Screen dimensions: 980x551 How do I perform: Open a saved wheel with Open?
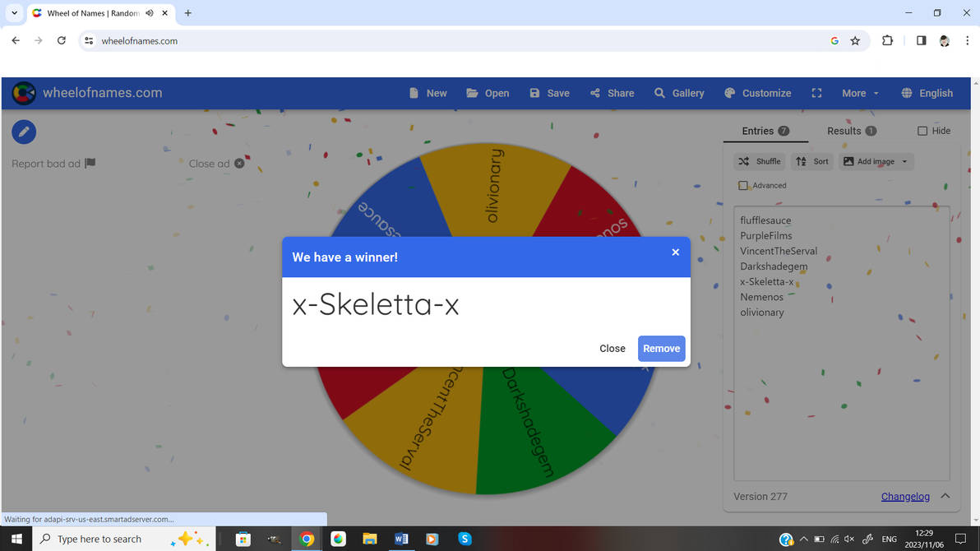(488, 93)
